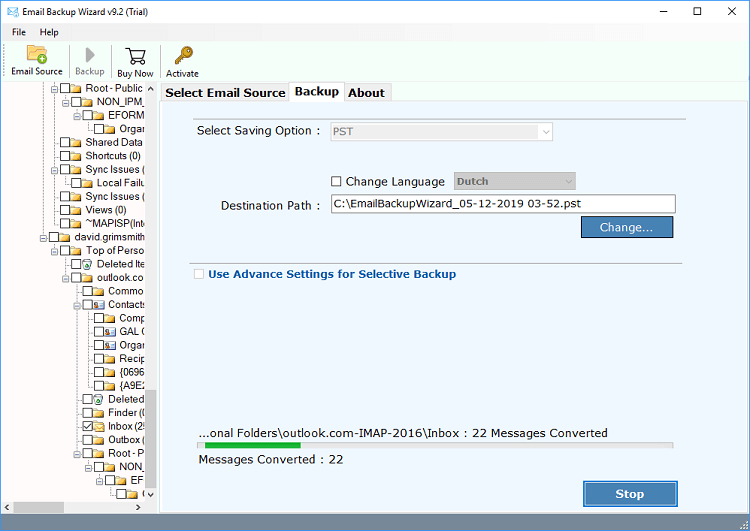
Task: Check the Shared Data folder checkbox
Action: pos(65,142)
